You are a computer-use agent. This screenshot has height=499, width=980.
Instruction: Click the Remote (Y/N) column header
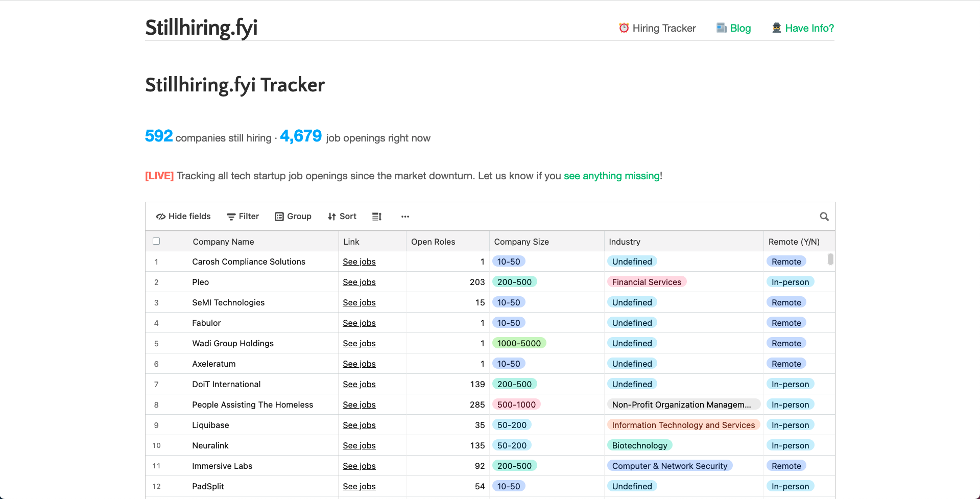(800, 242)
